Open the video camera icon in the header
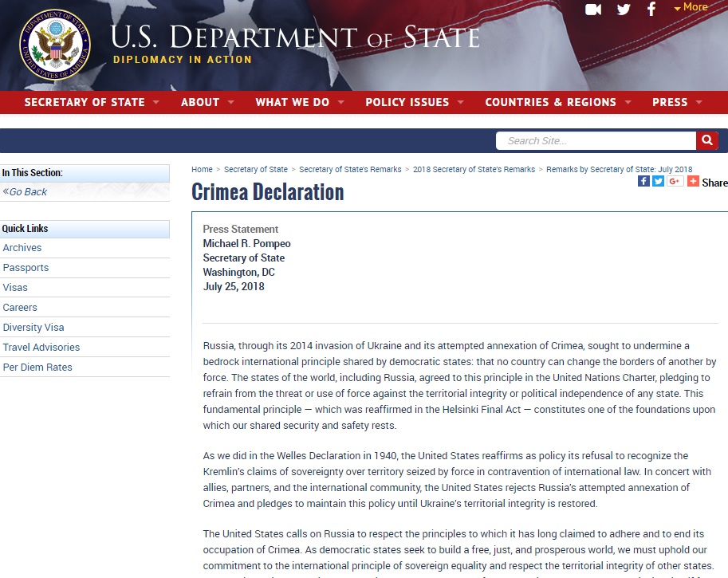The height and width of the screenshot is (578, 728). (593, 10)
